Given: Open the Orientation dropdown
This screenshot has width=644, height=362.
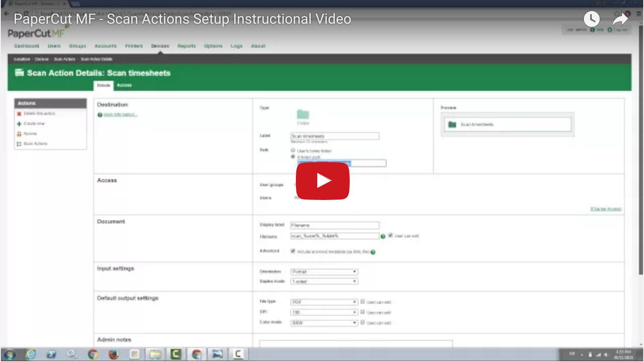Looking at the screenshot, I should [324, 272].
